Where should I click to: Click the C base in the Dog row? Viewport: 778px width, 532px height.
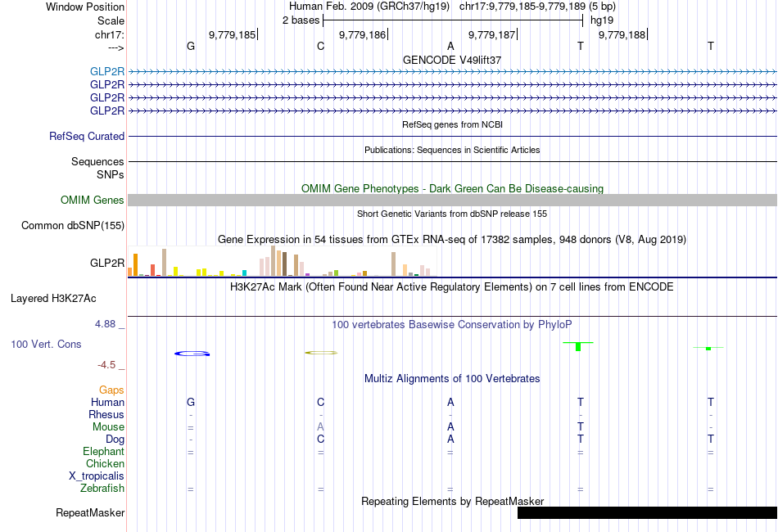[x=320, y=440]
